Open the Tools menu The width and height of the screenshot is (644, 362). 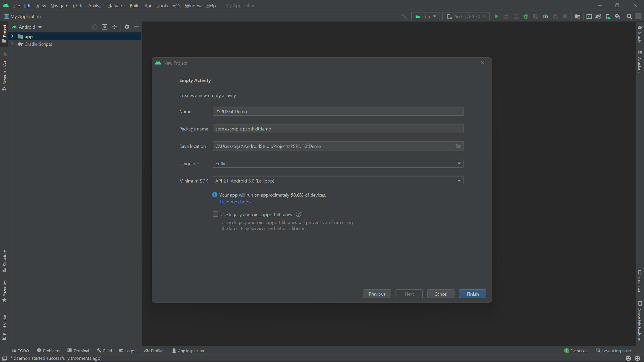162,6
